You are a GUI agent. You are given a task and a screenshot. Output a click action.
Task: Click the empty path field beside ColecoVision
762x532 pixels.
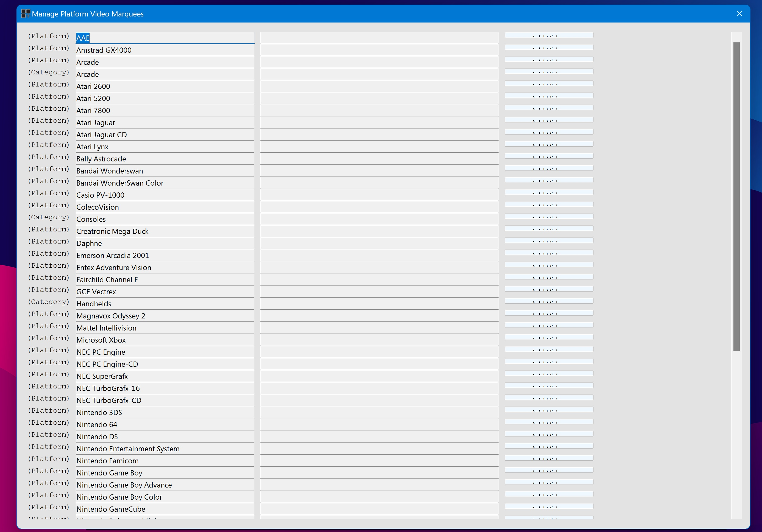[379, 207]
